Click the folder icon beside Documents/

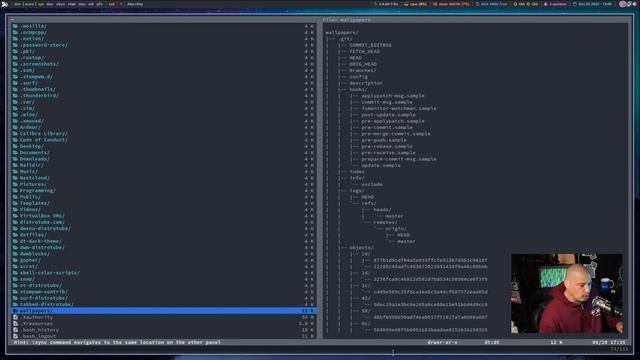[x=15, y=152]
